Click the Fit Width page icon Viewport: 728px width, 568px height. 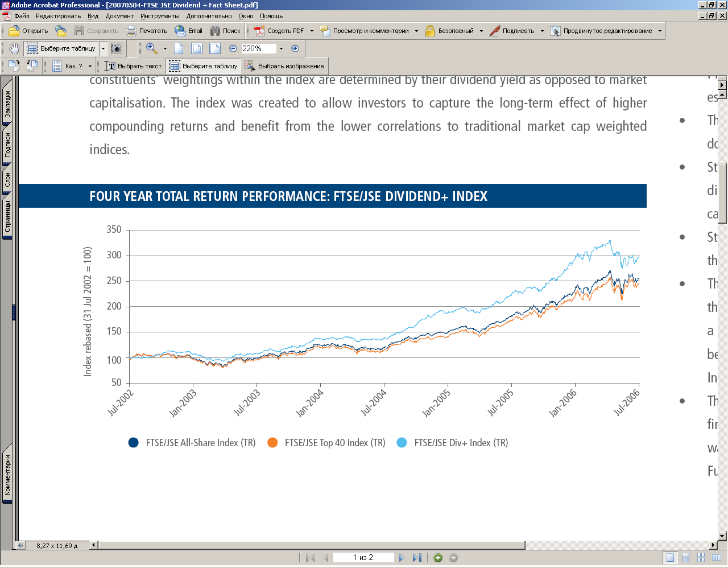pyautogui.click(x=214, y=48)
